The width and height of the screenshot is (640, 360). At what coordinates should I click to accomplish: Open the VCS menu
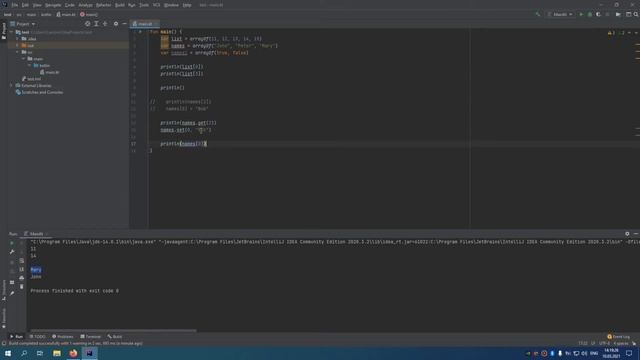(x=156, y=5)
